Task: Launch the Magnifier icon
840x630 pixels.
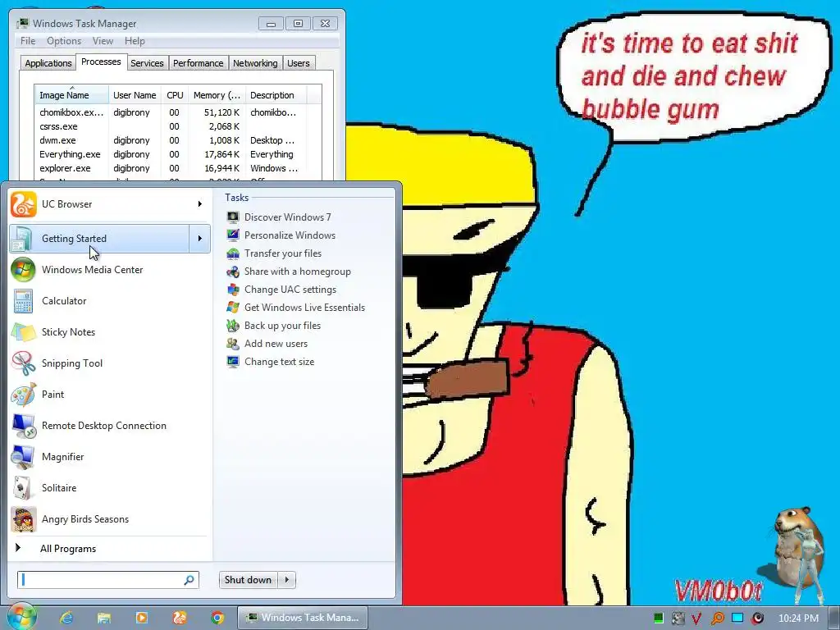Action: click(x=23, y=456)
